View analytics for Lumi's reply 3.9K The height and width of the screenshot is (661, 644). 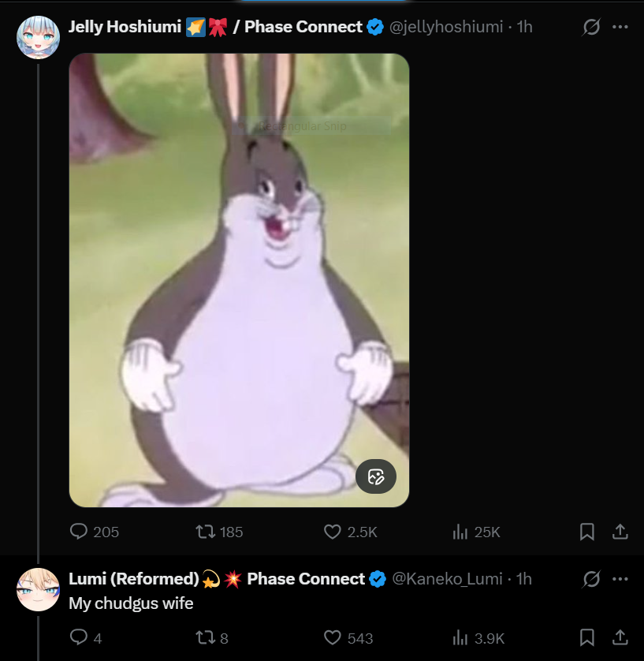pyautogui.click(x=478, y=637)
